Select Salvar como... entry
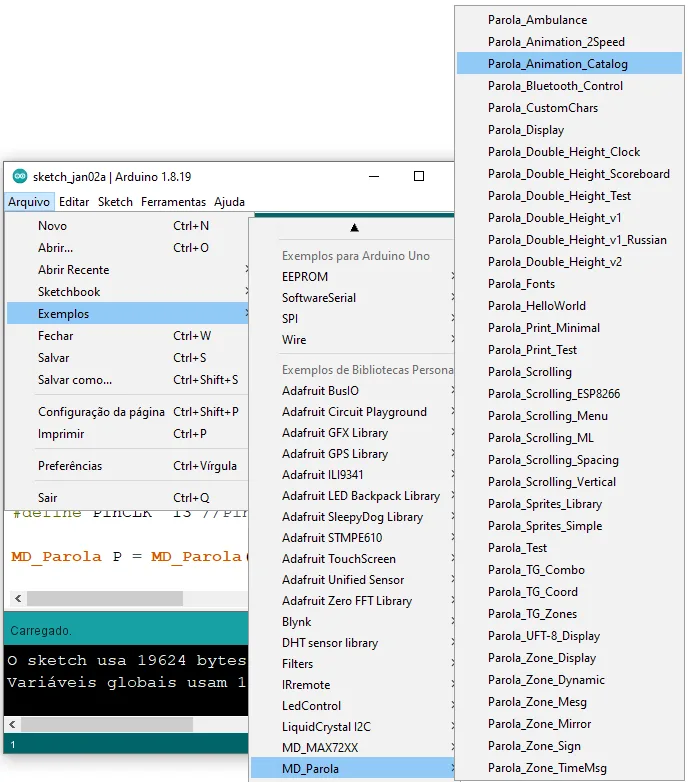This screenshot has width=688, height=782. (x=128, y=380)
